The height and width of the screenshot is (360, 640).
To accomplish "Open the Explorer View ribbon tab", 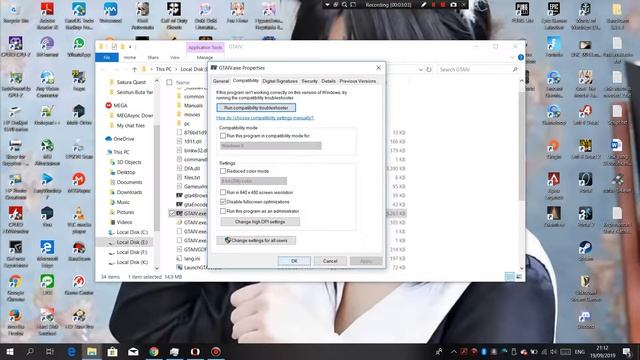I will (175, 58).
